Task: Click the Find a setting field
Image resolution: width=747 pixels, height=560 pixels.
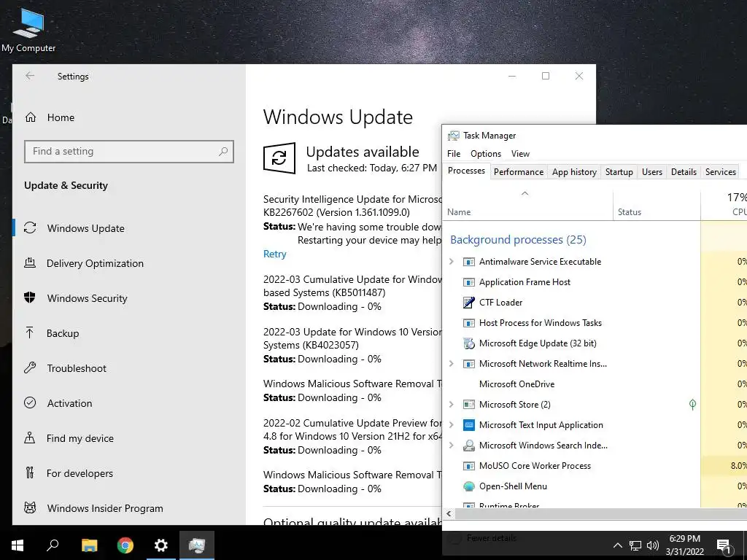Action: pos(128,152)
